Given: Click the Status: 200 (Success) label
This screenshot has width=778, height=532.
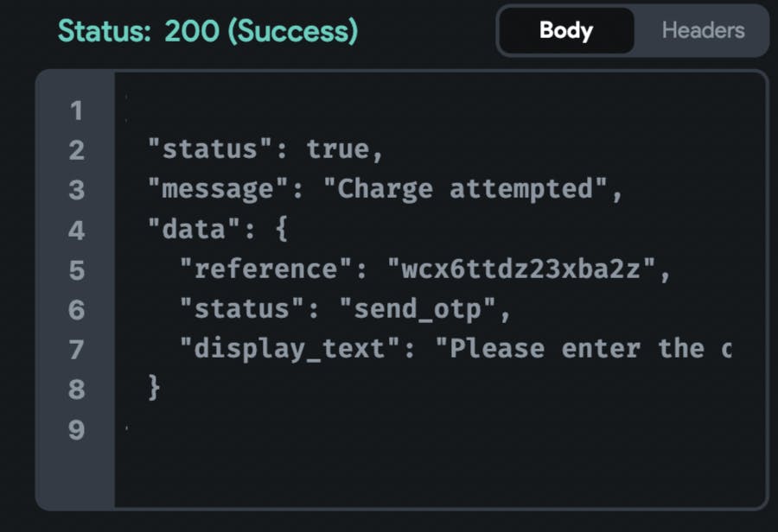Looking at the screenshot, I should click(207, 31).
